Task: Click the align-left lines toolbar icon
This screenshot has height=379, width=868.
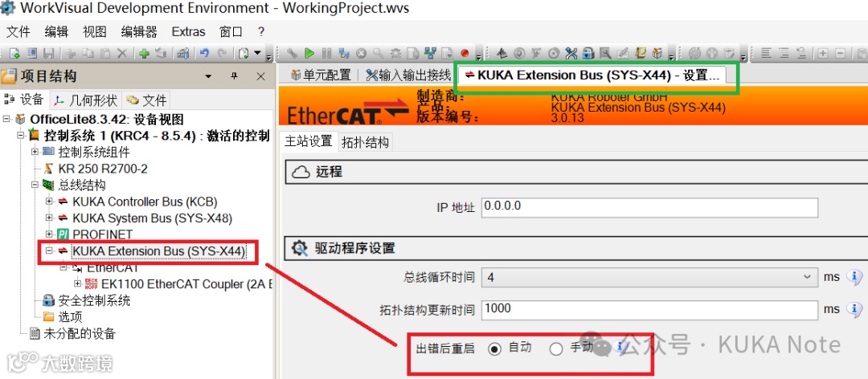Action: 766,54
